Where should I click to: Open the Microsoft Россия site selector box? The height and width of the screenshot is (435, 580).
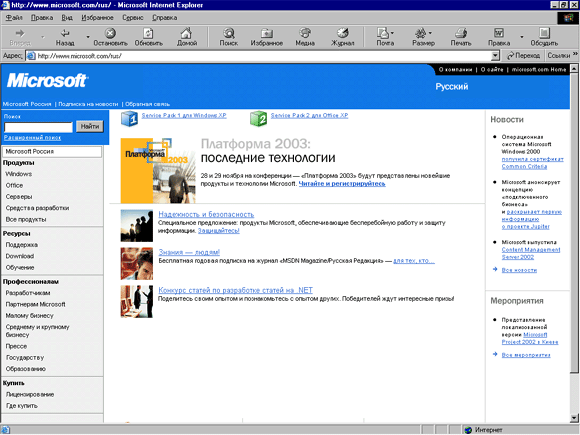[x=52, y=151]
